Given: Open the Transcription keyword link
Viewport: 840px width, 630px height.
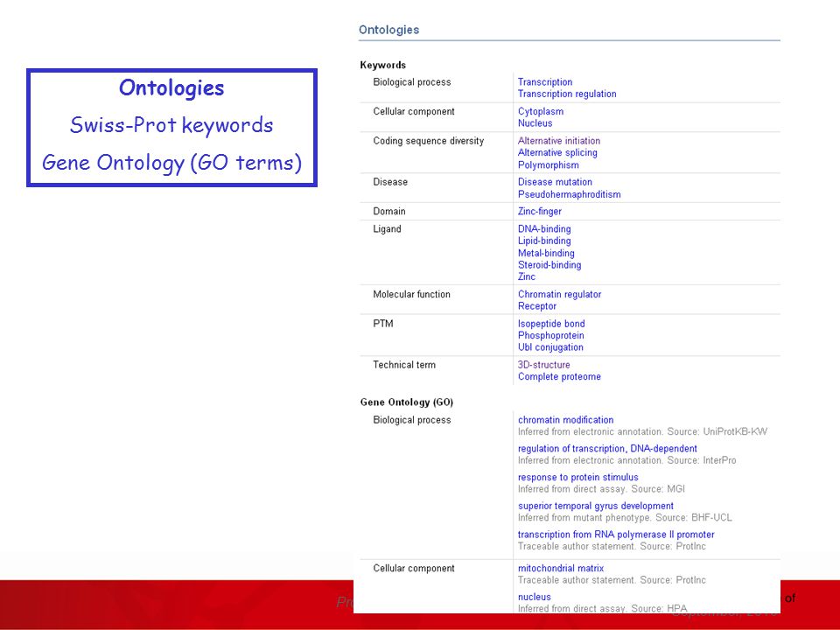Looking at the screenshot, I should point(545,82).
